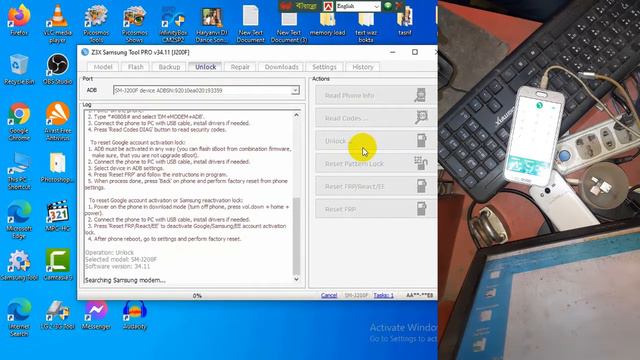Switch to the Backup tab

pyautogui.click(x=169, y=67)
